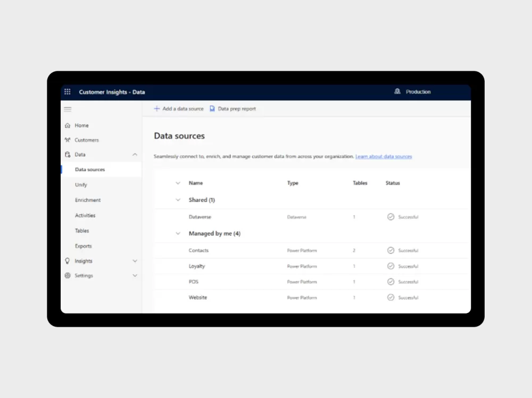Viewport: 532px width, 398px height.
Task: Sort by the Status column header
Action: pos(393,183)
